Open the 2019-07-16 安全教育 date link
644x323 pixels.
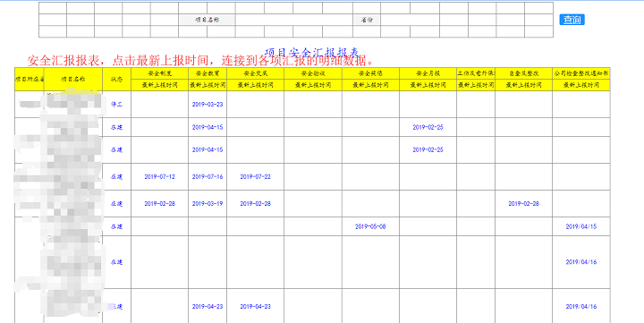[x=208, y=176]
